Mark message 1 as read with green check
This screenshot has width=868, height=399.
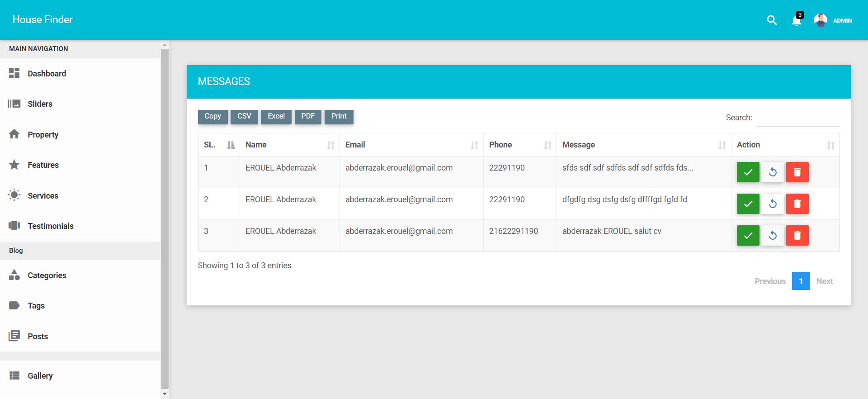(748, 172)
